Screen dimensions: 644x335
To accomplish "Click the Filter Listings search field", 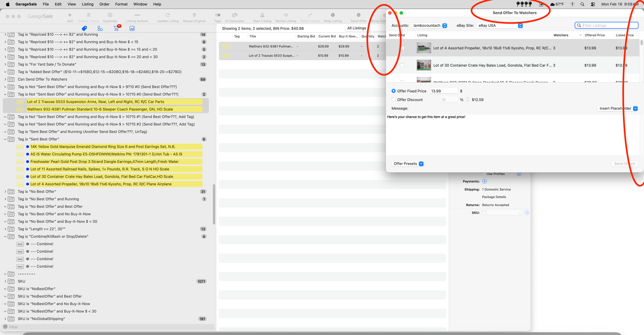I will [x=606, y=26].
